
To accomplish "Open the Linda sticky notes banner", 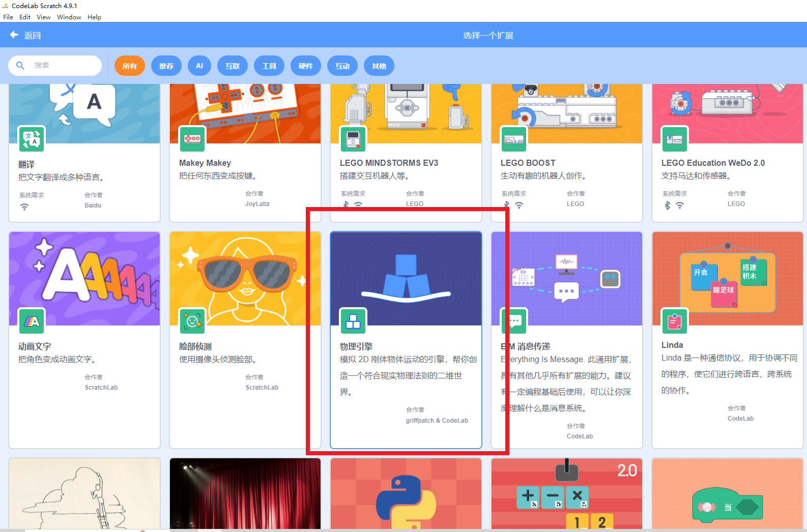I will click(x=728, y=279).
